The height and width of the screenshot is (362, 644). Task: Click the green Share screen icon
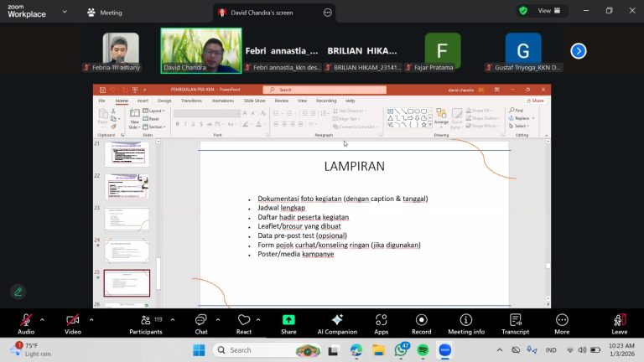(x=288, y=320)
